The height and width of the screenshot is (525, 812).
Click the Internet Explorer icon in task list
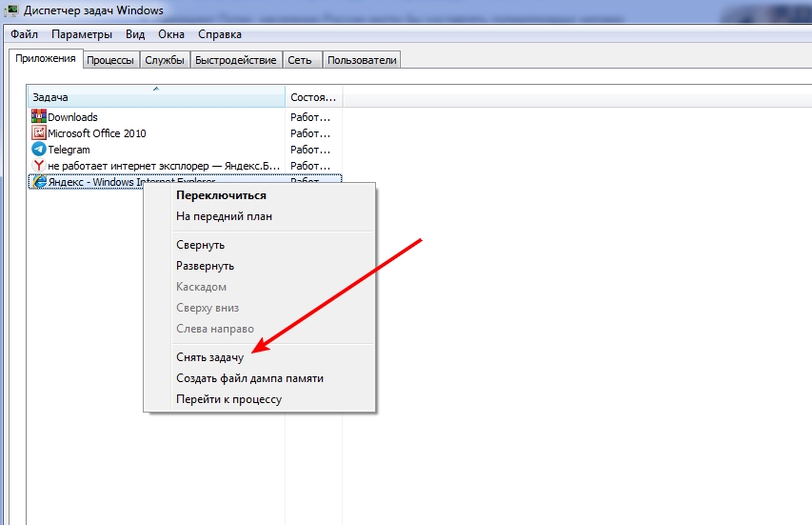(x=39, y=181)
